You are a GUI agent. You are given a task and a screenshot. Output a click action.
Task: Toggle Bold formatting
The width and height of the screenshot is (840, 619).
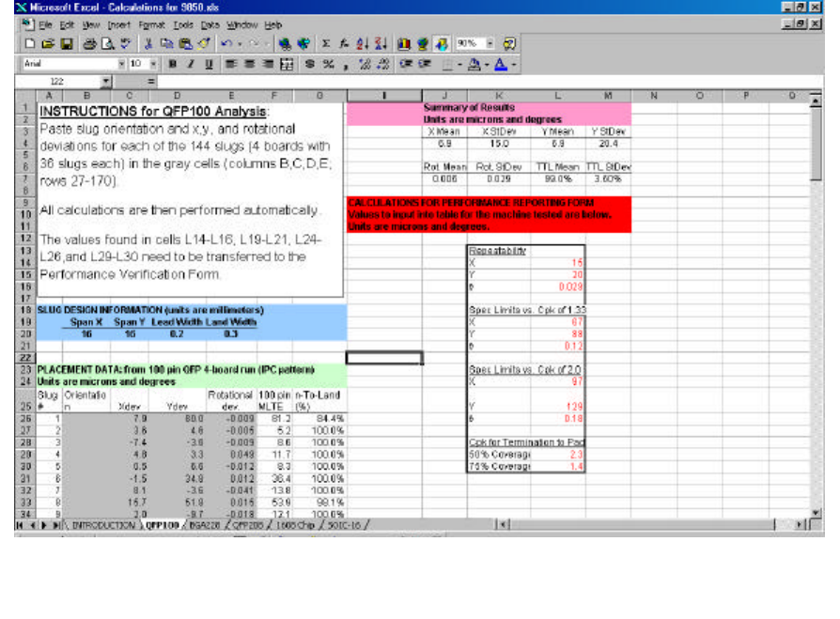tap(173, 64)
